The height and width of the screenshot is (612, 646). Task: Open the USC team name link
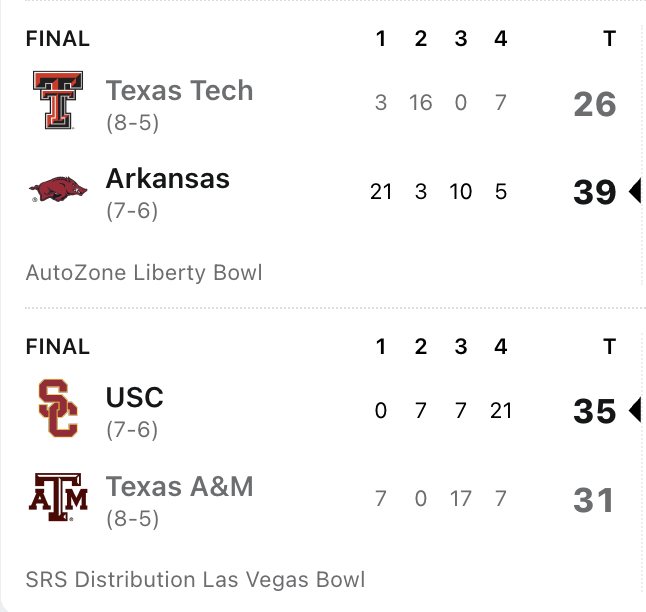tap(135, 397)
